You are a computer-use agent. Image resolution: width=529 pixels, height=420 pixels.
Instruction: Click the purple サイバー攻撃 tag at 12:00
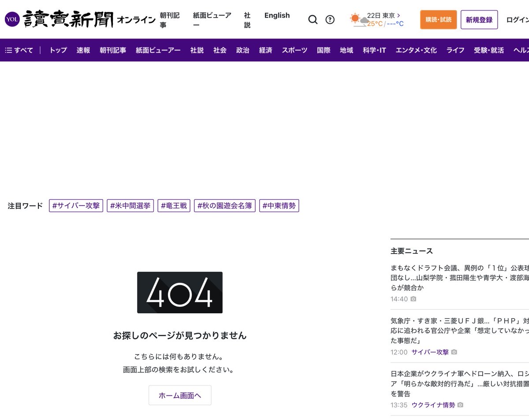(430, 352)
